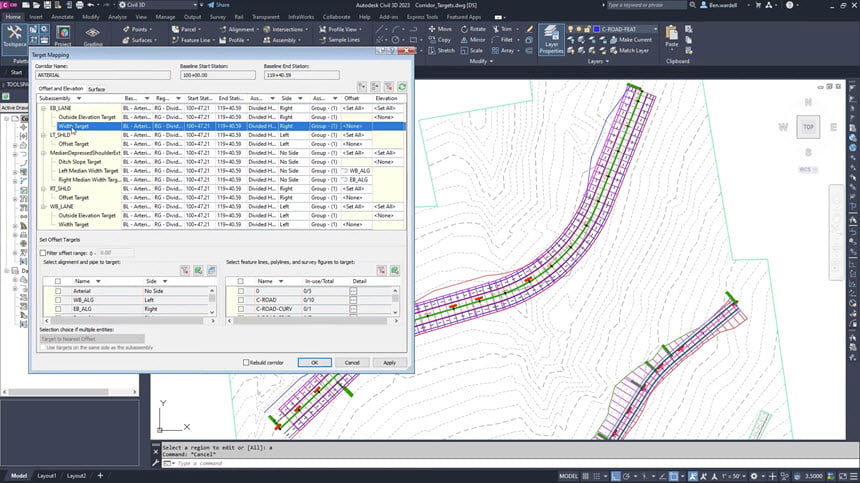This screenshot has width=860, height=483.
Task: Click the Grading ribbon icon
Action: (93, 36)
